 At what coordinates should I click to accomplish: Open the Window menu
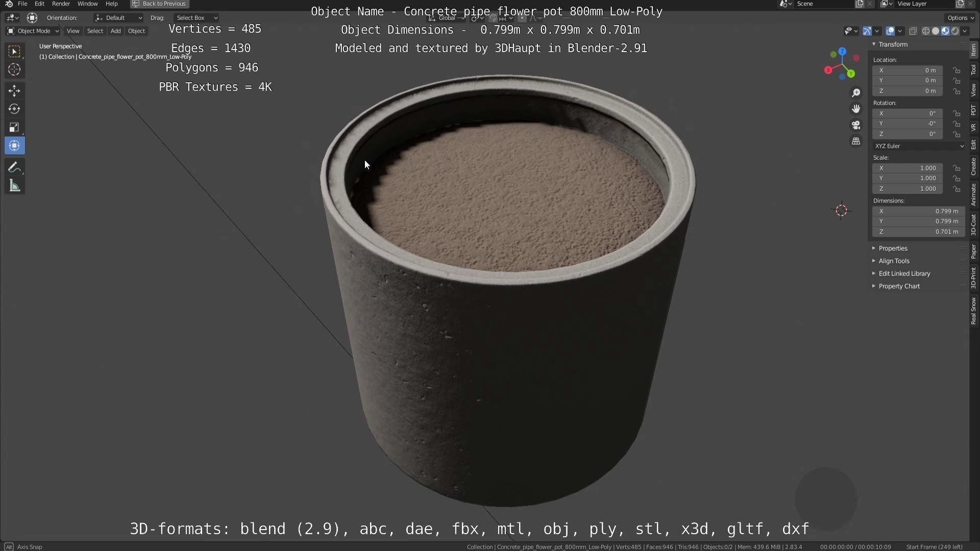tap(87, 4)
